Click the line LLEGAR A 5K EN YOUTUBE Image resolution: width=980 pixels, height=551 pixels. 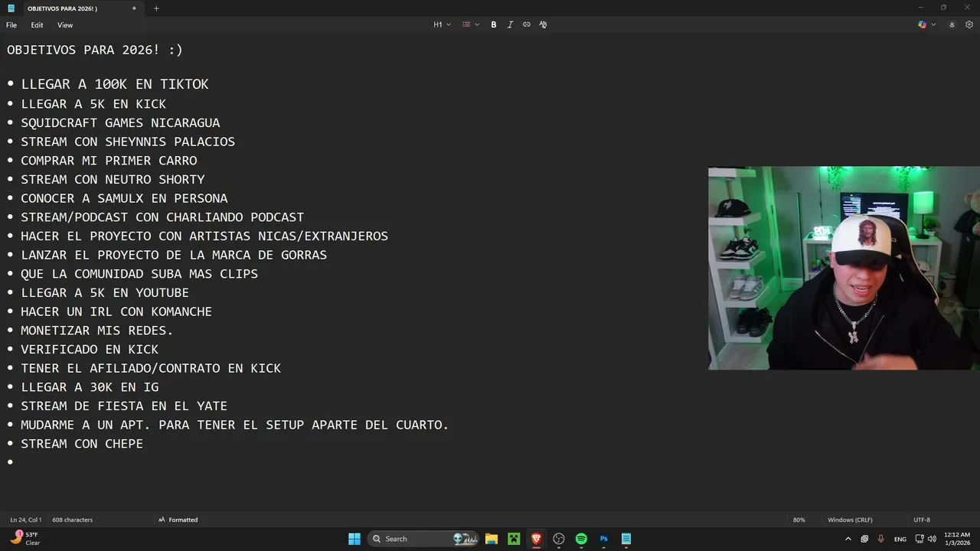[105, 292]
